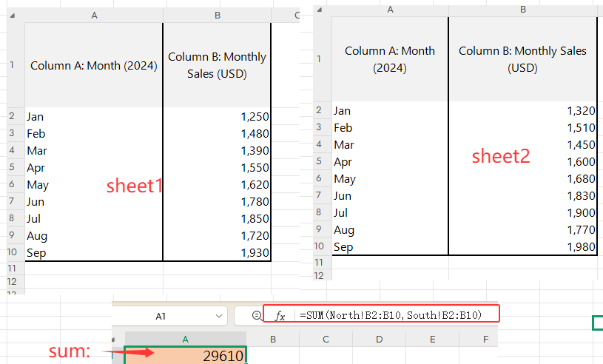The height and width of the screenshot is (364, 603).
Task: Select column B header in the sum sheet
Action: tap(272, 340)
